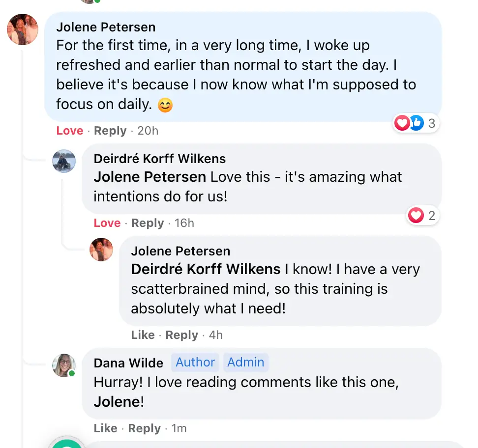
Task: Toggle Love on Deirdré's reply
Action: (107, 223)
